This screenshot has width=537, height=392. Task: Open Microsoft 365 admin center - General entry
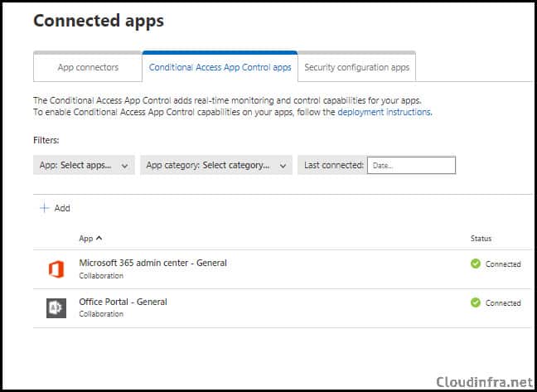pos(152,263)
